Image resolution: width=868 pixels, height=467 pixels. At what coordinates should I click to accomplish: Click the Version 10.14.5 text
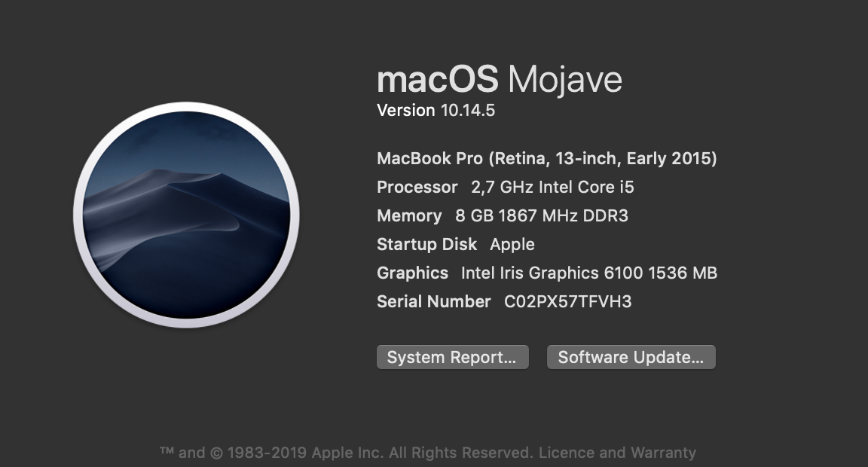pos(436,111)
